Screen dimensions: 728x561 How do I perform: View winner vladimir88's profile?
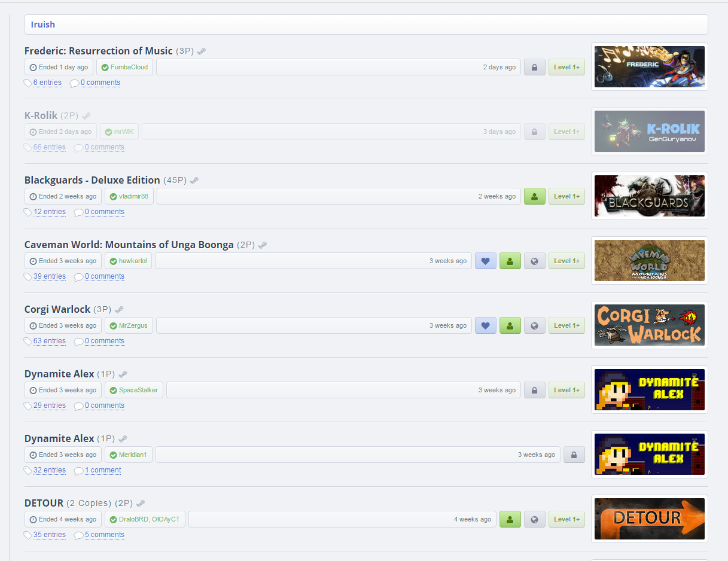[134, 196]
